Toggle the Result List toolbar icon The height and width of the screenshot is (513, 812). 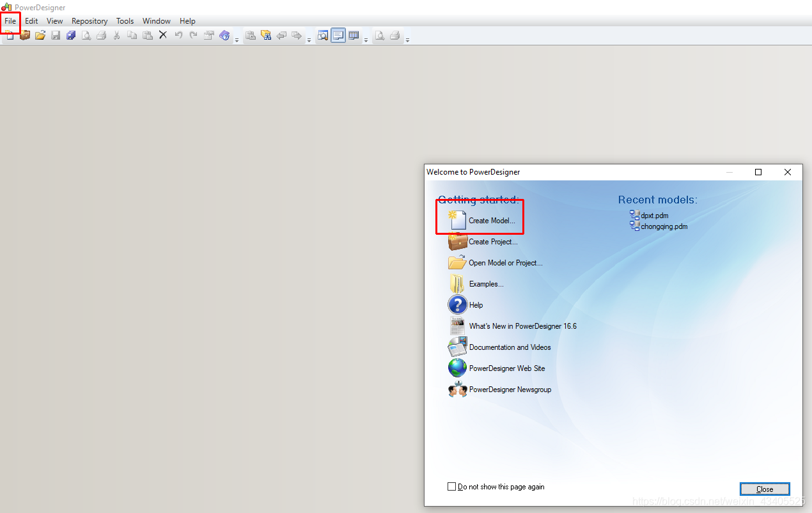pos(354,35)
